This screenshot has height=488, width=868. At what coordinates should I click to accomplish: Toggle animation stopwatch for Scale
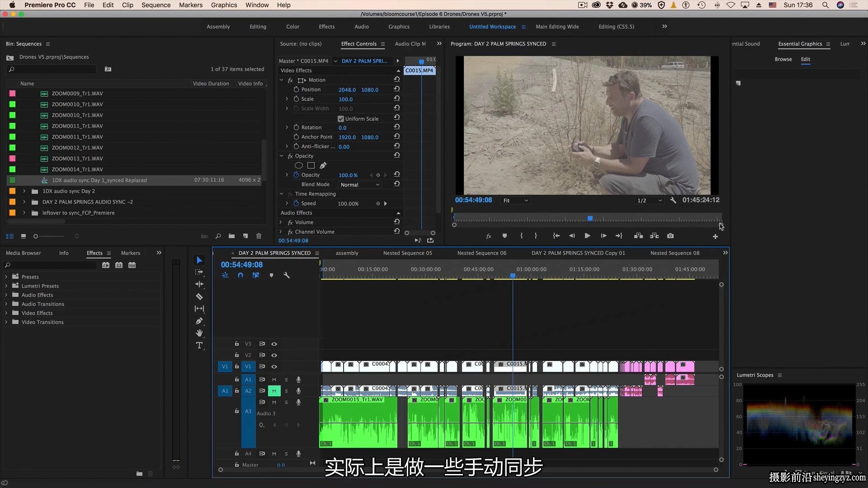[296, 99]
